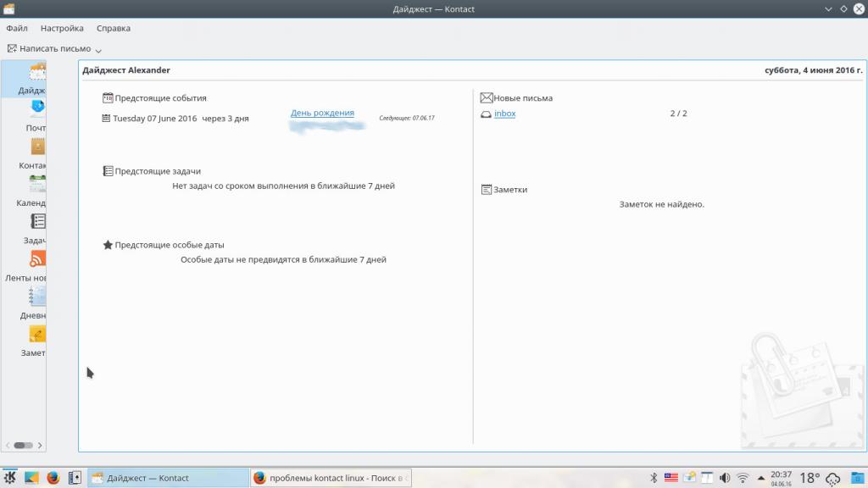Viewport: 868px width, 488px height.
Task: Click the "Особые даты не предвидятся" message
Action: (283, 259)
